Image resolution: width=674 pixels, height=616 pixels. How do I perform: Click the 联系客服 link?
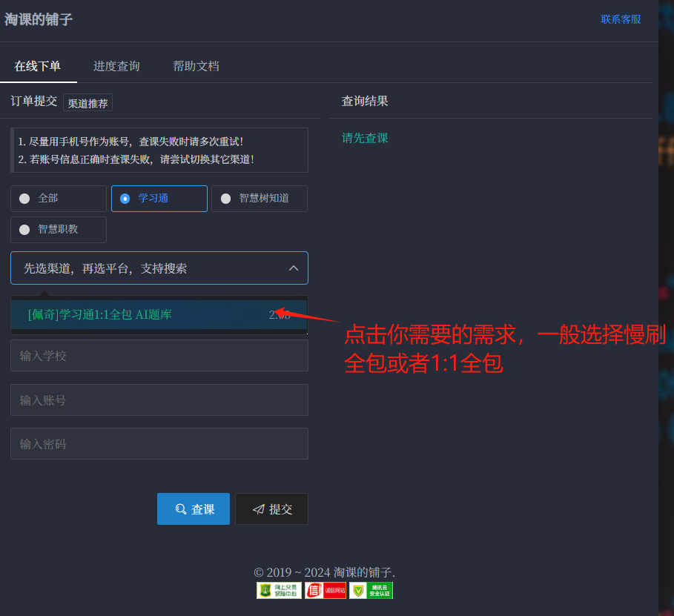[x=621, y=19]
